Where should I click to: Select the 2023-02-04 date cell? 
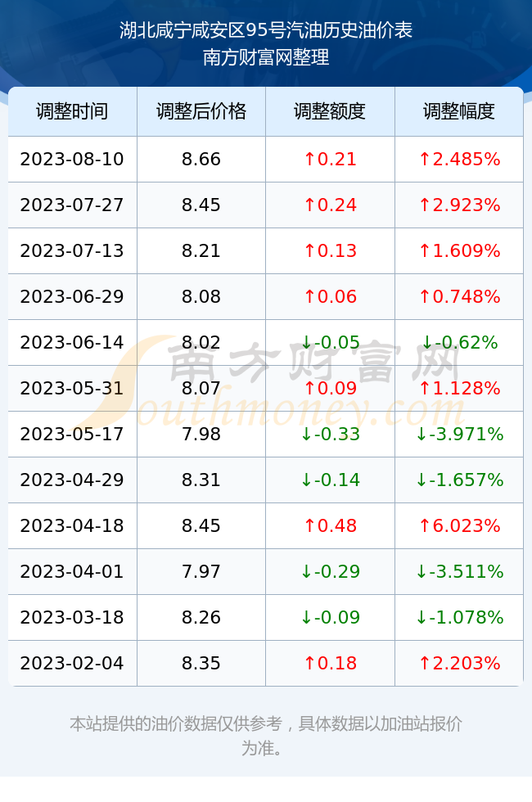72,664
